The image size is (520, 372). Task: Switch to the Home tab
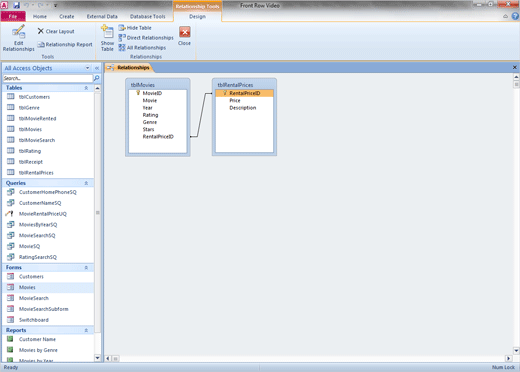(40, 16)
